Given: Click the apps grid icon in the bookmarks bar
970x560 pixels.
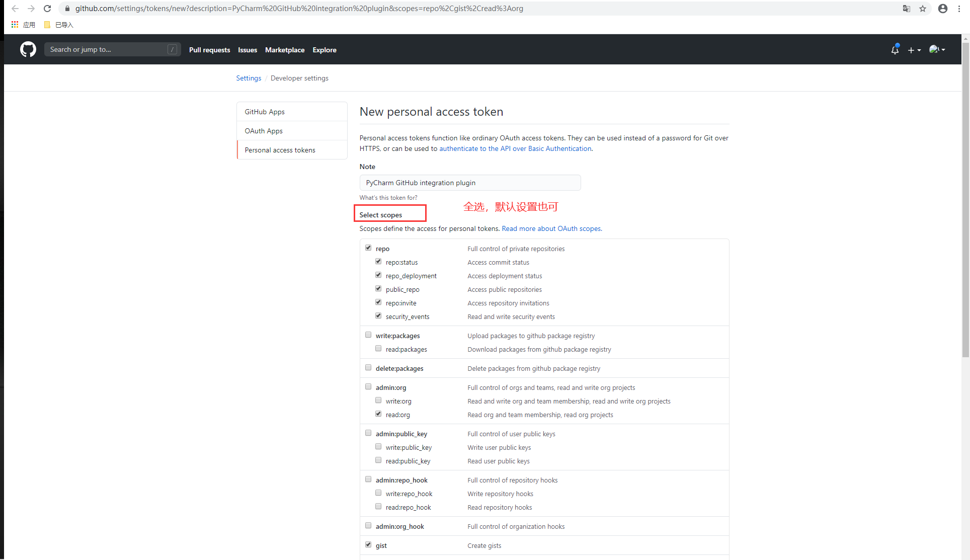Looking at the screenshot, I should [x=15, y=25].
